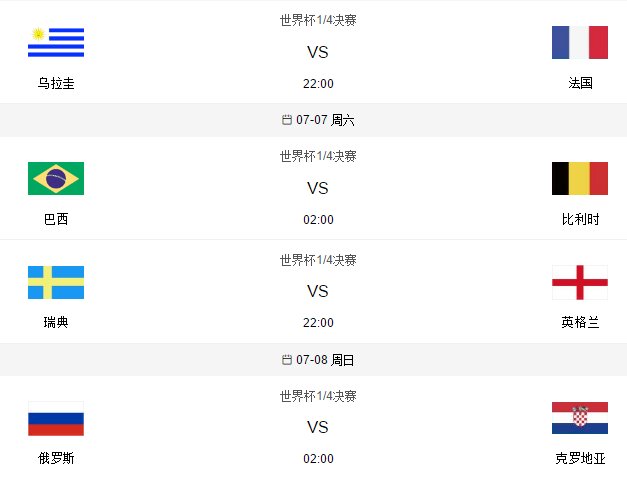627x477 pixels.
Task: Open the England flag icon
Action: point(580,282)
